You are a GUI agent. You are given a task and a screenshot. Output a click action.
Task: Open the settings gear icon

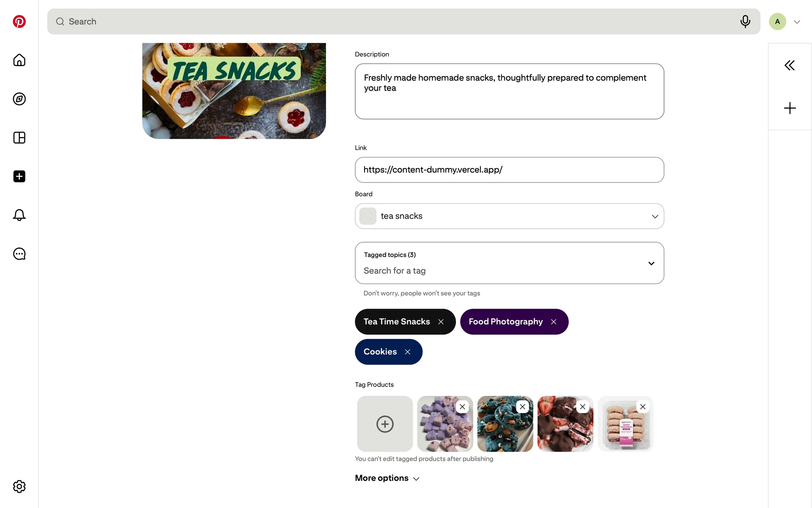pos(19,486)
